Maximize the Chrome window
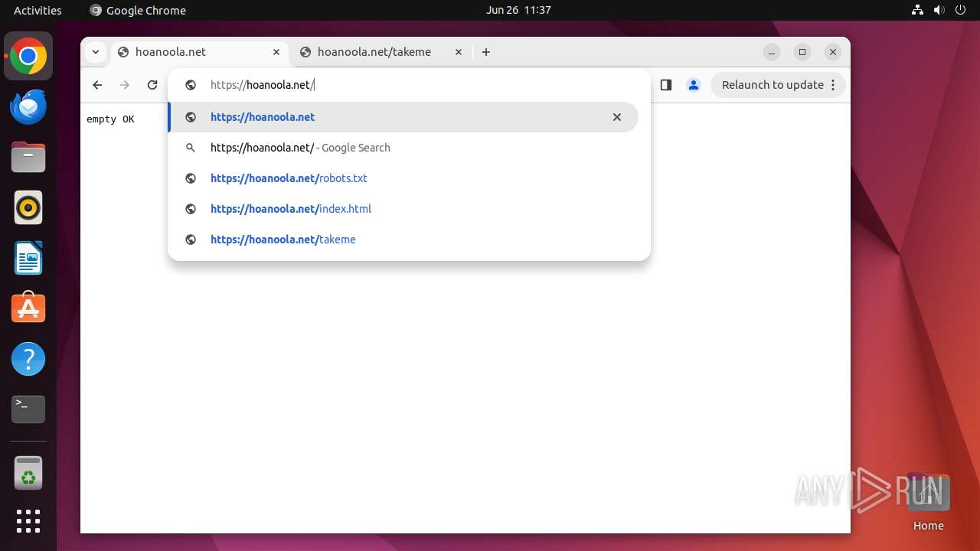Image resolution: width=980 pixels, height=551 pixels. coord(802,52)
